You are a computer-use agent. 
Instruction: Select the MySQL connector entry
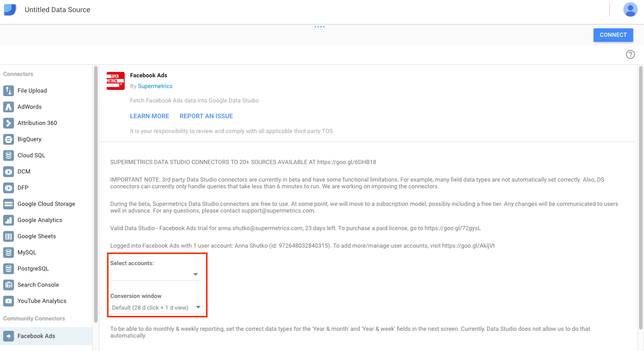click(27, 253)
